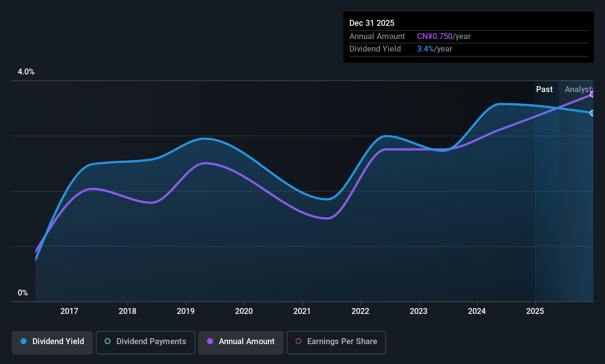Click the purple Annual Amount legend dot
The height and width of the screenshot is (364, 605).
210,341
